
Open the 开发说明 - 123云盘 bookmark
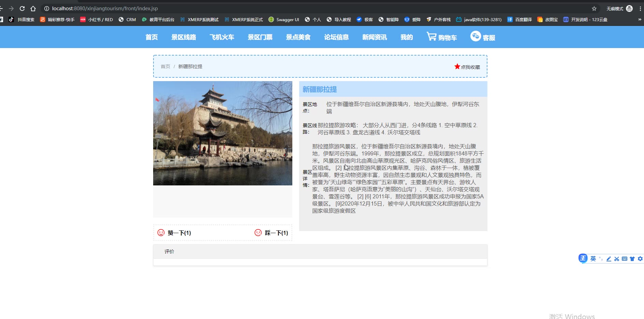tap(585, 19)
